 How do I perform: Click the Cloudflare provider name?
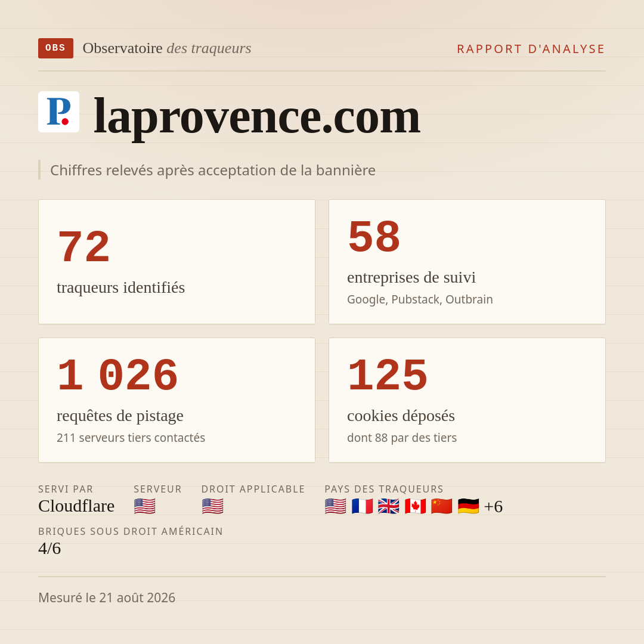click(x=76, y=506)
